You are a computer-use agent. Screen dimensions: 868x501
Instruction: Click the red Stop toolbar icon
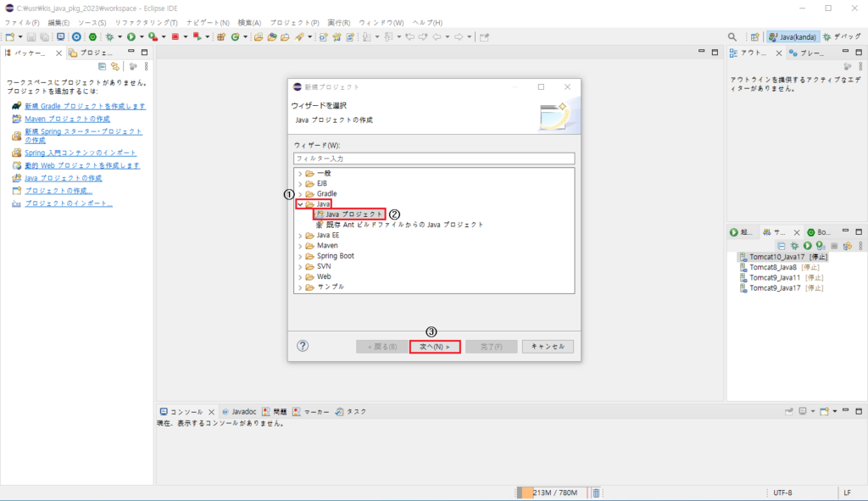point(175,37)
